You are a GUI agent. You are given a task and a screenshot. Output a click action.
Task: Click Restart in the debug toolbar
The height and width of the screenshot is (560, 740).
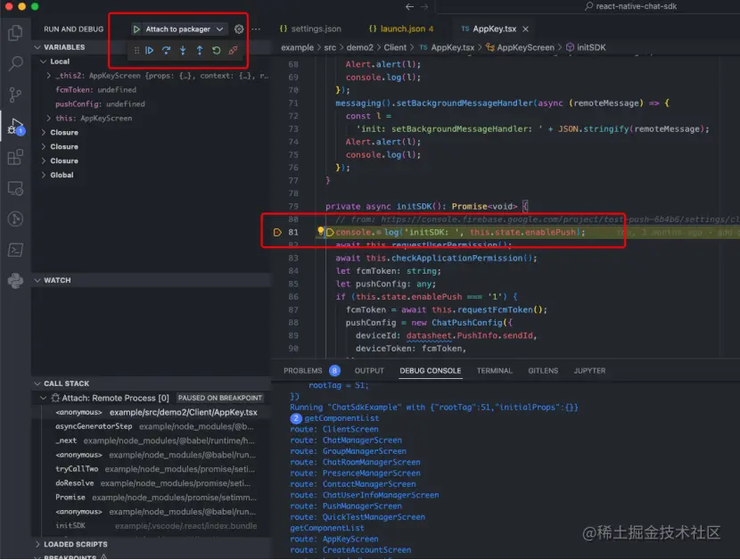coord(216,51)
